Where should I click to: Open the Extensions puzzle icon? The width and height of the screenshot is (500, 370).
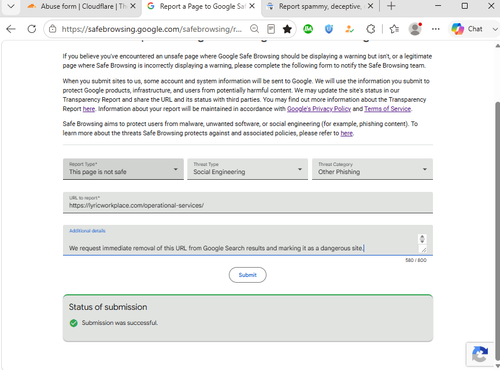point(371,29)
